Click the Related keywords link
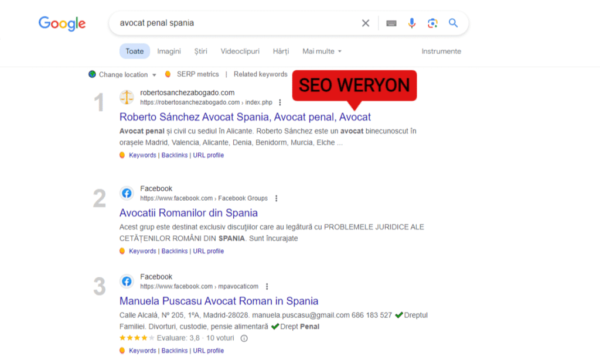Image resolution: width=600 pixels, height=364 pixels. (260, 74)
